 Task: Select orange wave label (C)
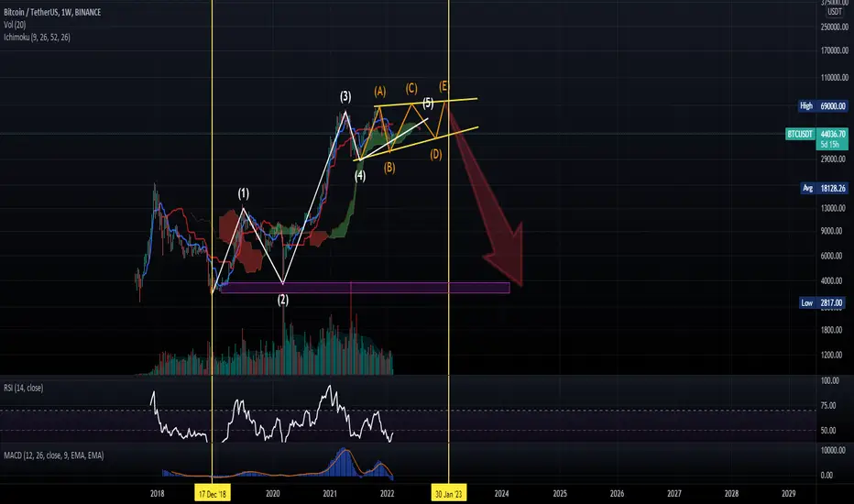pos(411,88)
